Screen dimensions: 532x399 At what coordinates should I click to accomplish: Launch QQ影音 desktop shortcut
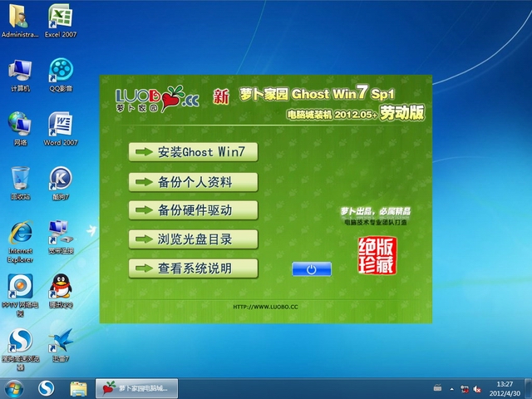click(61, 75)
